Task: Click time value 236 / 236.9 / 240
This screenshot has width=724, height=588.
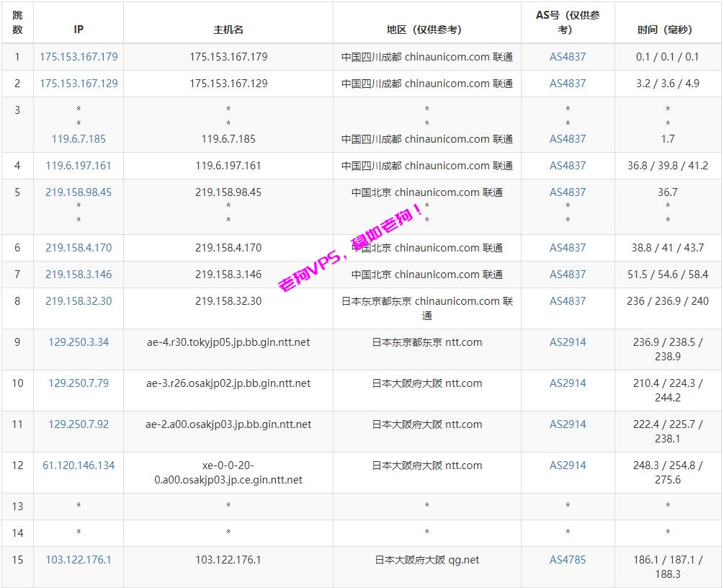Action: click(667, 301)
